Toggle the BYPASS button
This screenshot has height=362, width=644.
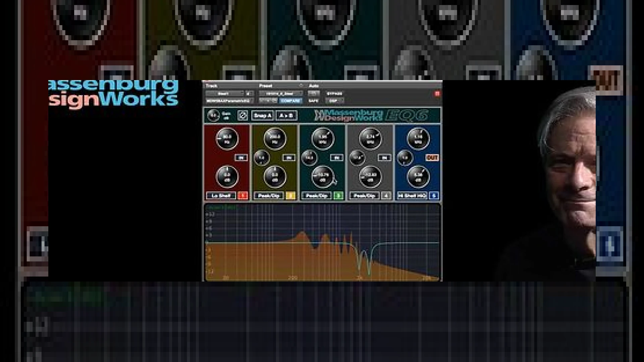[334, 94]
